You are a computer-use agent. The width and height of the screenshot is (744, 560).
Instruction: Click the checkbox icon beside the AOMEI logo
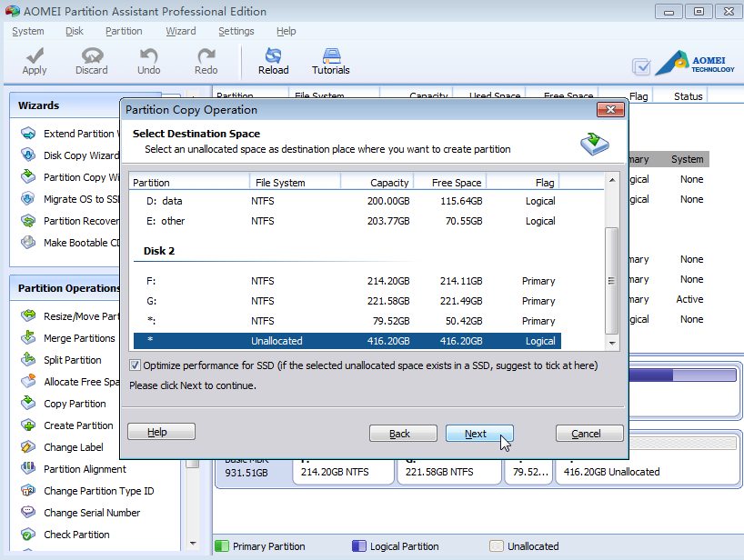[x=641, y=66]
